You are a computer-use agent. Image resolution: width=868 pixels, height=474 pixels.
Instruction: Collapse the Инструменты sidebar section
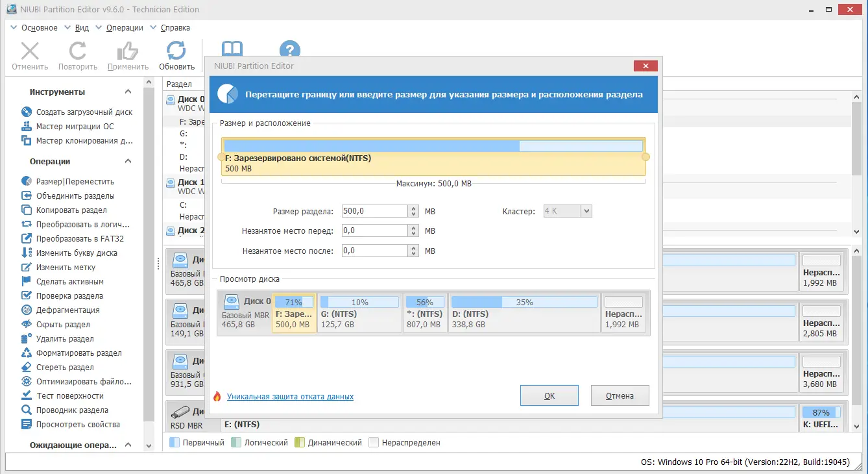point(128,92)
